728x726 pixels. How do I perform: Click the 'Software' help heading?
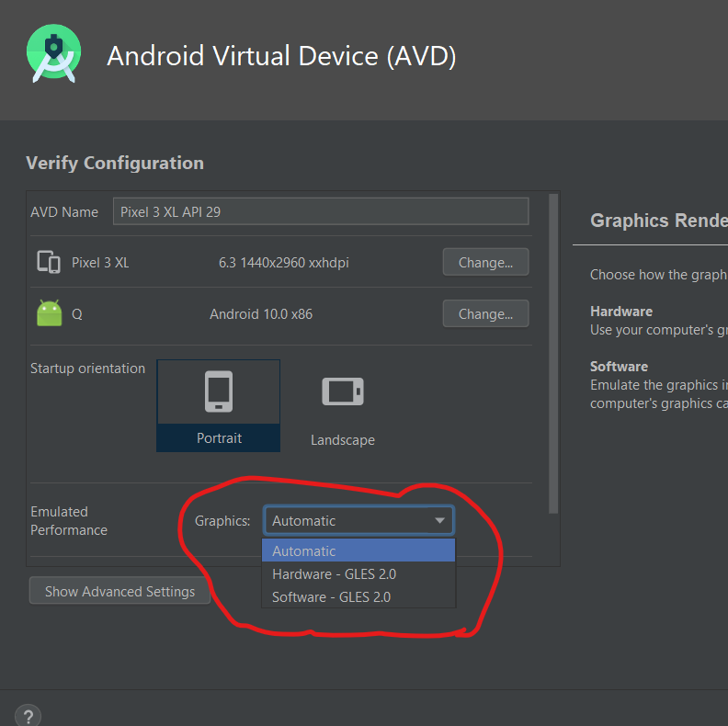coord(619,367)
